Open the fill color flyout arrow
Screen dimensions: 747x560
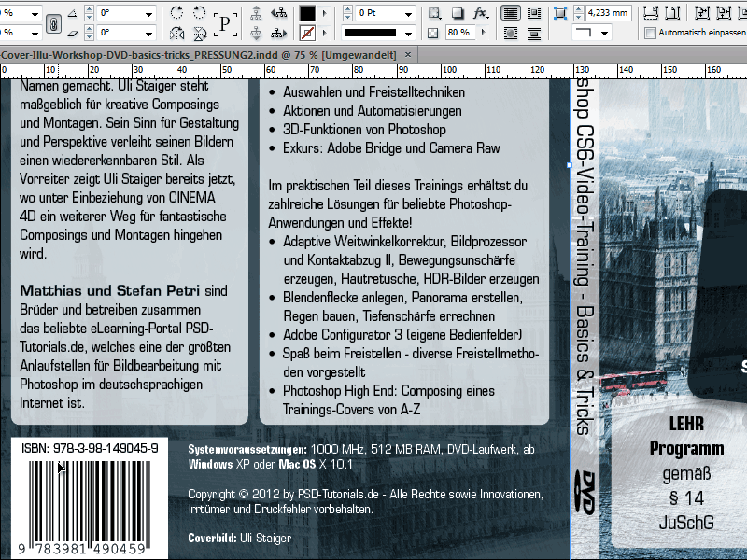(324, 13)
